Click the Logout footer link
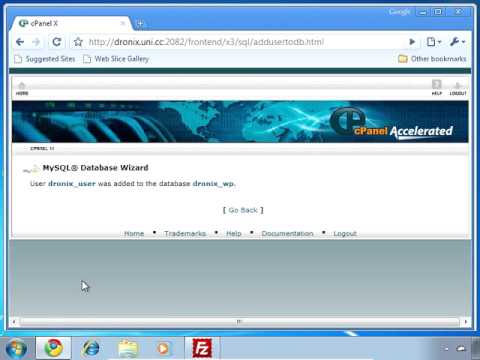Image resolution: width=480 pixels, height=360 pixels. (345, 233)
